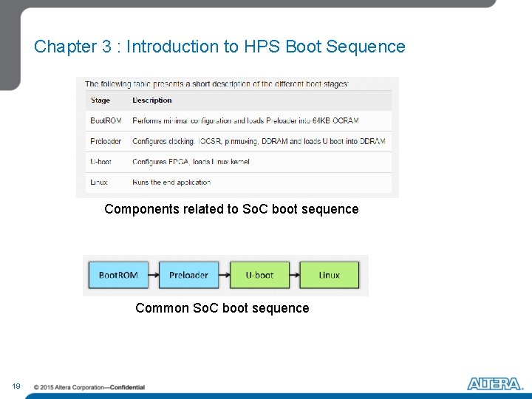Click the blue Preloader diagram box
Image resolution: width=532 pixels, height=399 pixels.
point(188,275)
